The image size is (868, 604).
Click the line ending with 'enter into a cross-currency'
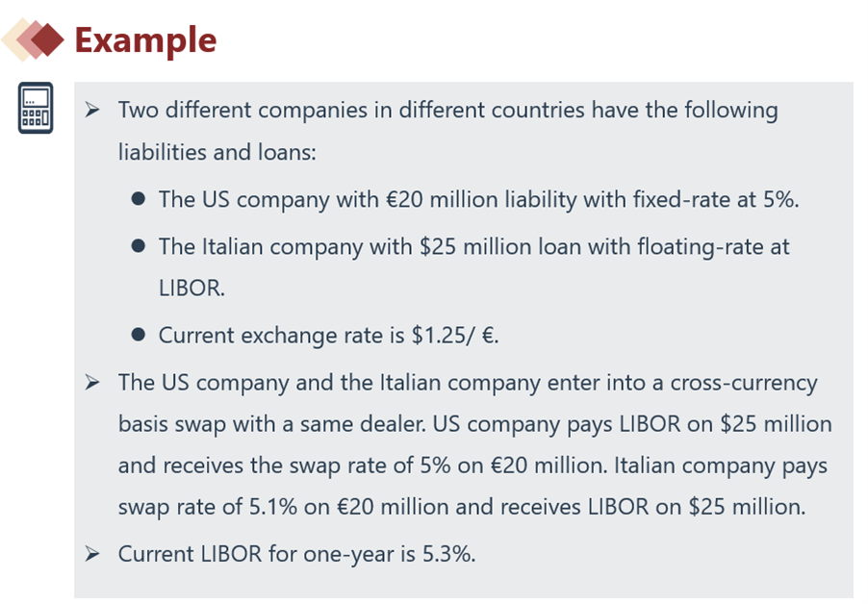pos(468,383)
